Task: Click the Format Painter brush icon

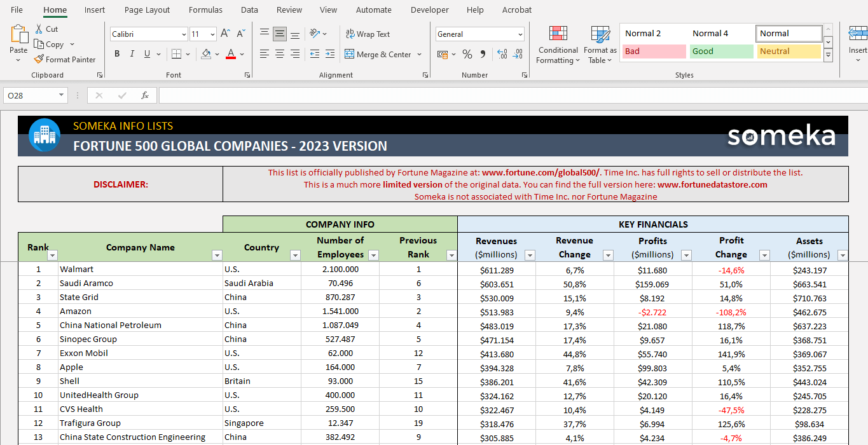Action: tap(39, 60)
